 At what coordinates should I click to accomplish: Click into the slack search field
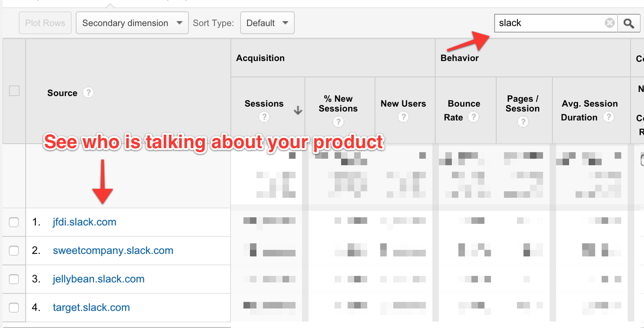tap(547, 23)
